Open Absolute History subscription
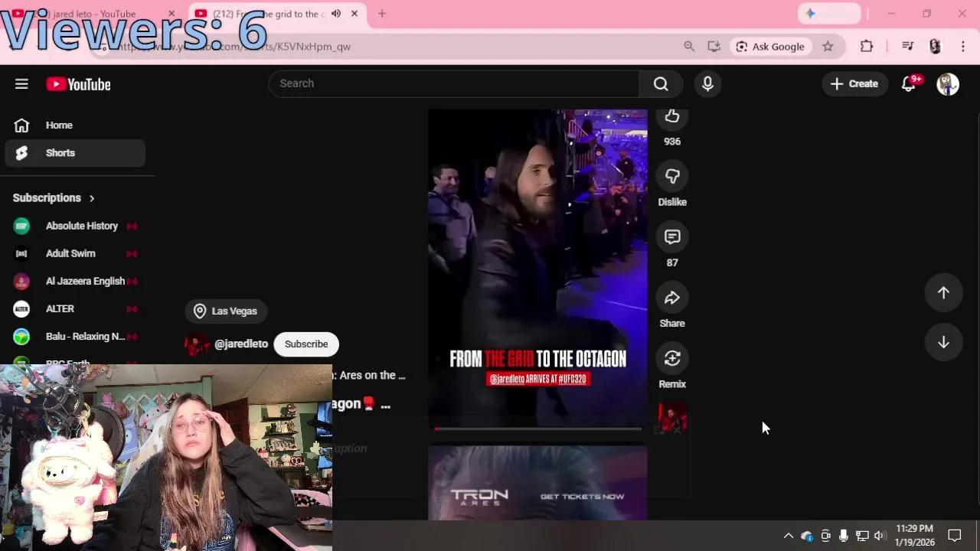Image resolution: width=980 pixels, height=551 pixels. point(75,226)
